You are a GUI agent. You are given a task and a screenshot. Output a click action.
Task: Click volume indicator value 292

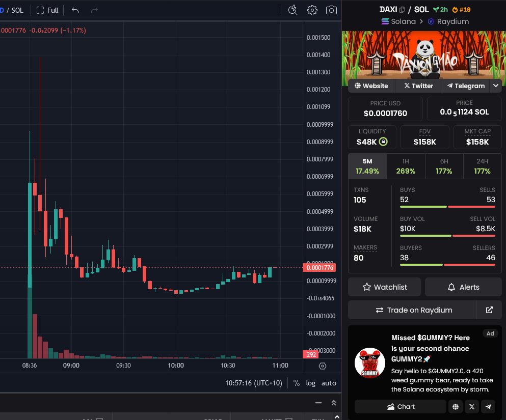tap(310, 354)
